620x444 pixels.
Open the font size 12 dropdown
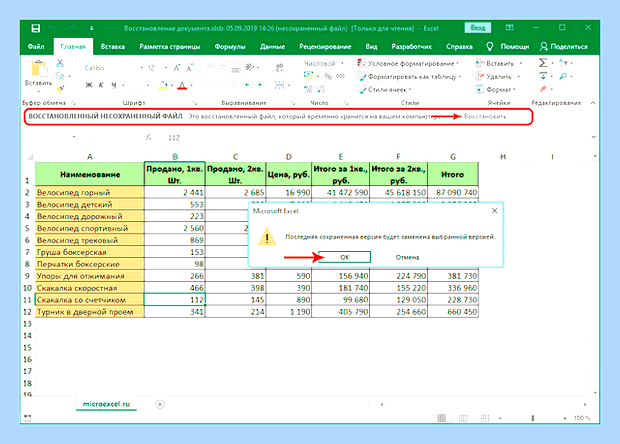pyautogui.click(x=166, y=68)
